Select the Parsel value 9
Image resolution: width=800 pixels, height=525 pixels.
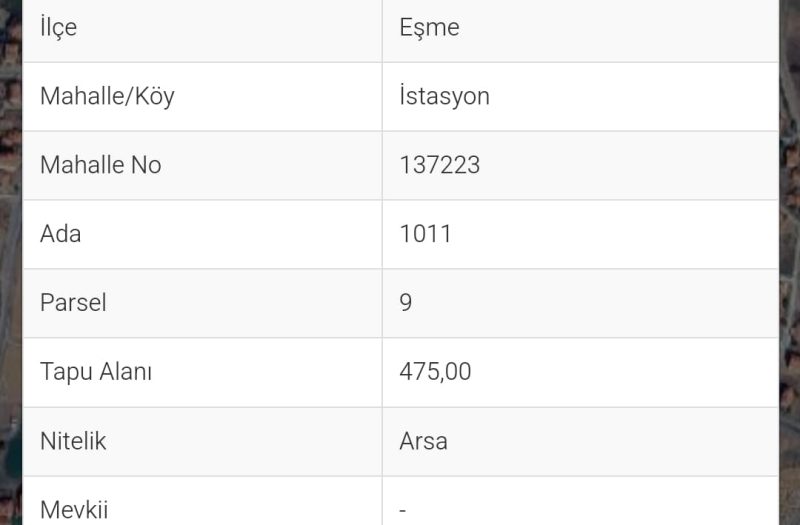[405, 303]
